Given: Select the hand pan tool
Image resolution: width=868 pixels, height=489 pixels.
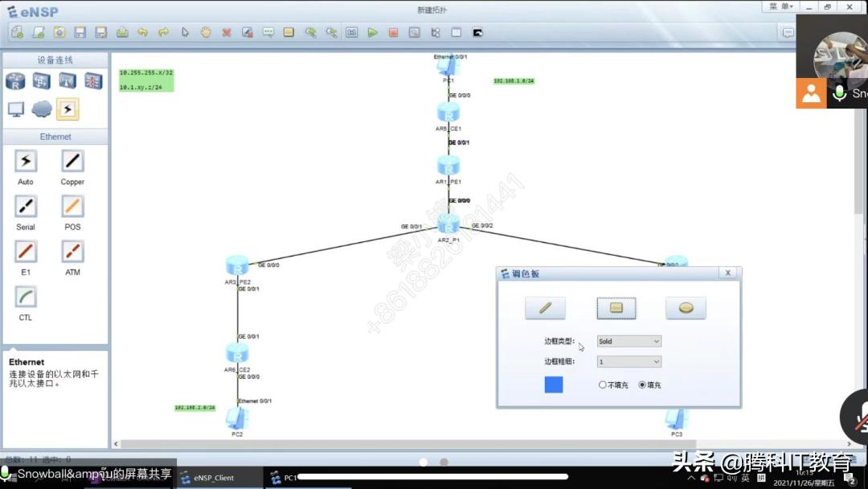Looking at the screenshot, I should click(206, 32).
